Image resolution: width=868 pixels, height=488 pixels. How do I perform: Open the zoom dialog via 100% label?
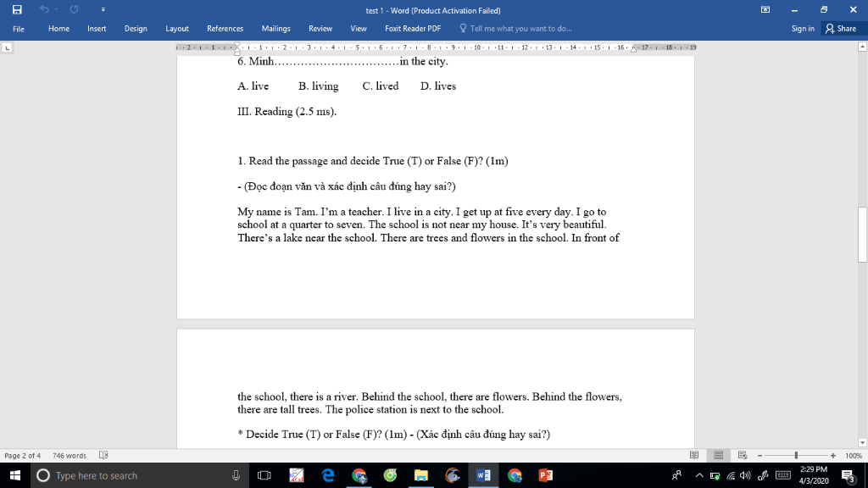click(854, 455)
